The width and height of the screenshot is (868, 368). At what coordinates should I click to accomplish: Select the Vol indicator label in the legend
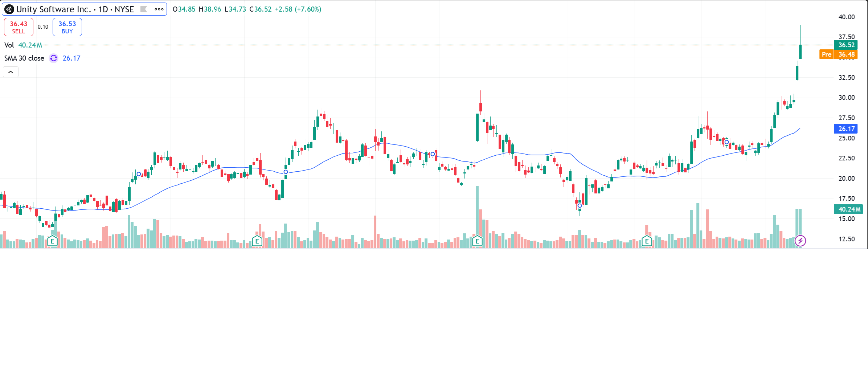9,45
